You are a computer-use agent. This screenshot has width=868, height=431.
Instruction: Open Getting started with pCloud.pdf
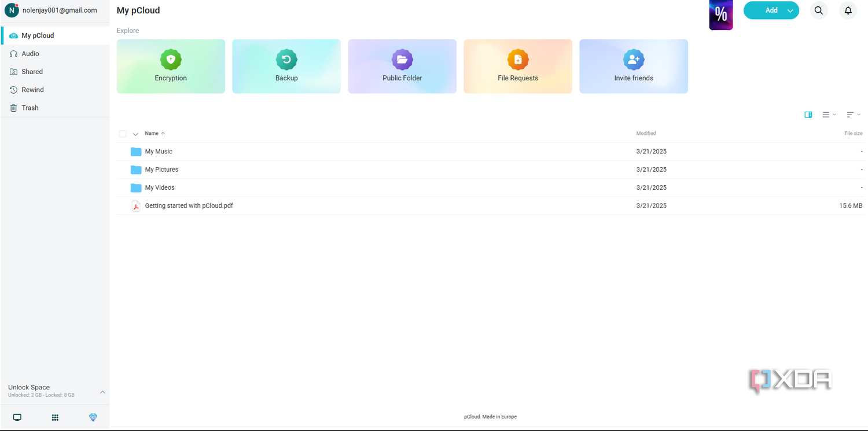tap(189, 205)
